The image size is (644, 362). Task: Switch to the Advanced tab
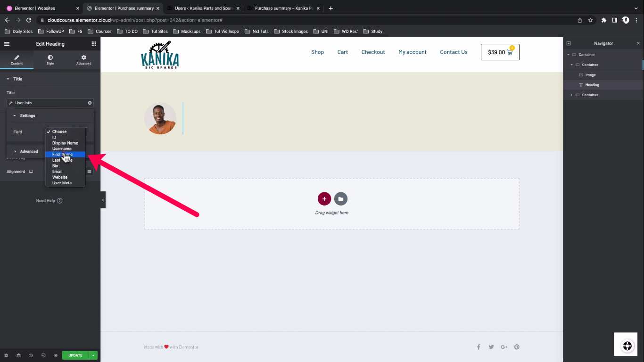tap(83, 60)
